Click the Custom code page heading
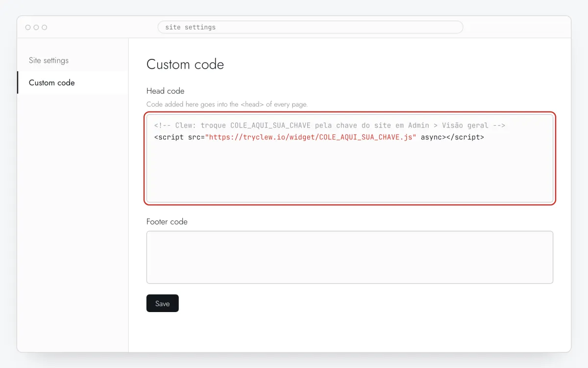 tap(185, 64)
